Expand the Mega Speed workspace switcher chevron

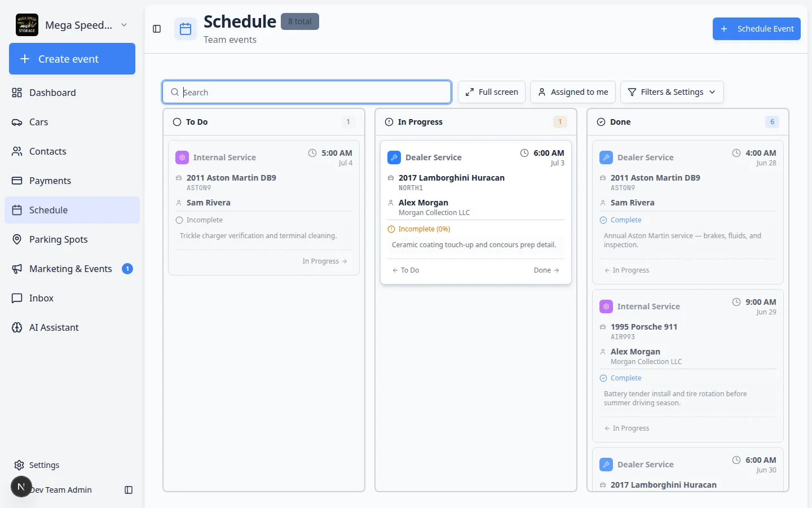124,25
